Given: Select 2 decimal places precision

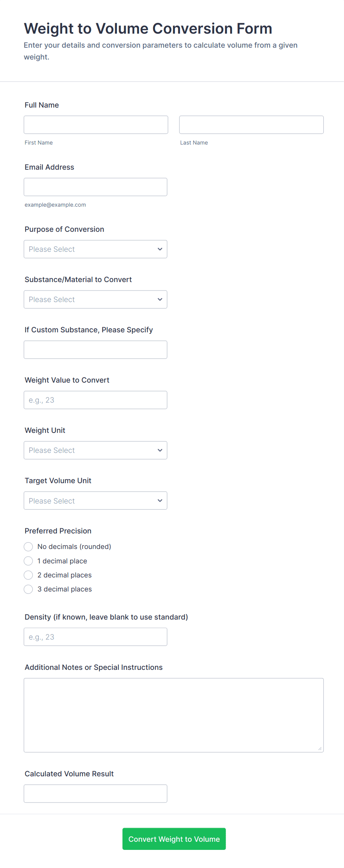Looking at the screenshot, I should (x=28, y=575).
